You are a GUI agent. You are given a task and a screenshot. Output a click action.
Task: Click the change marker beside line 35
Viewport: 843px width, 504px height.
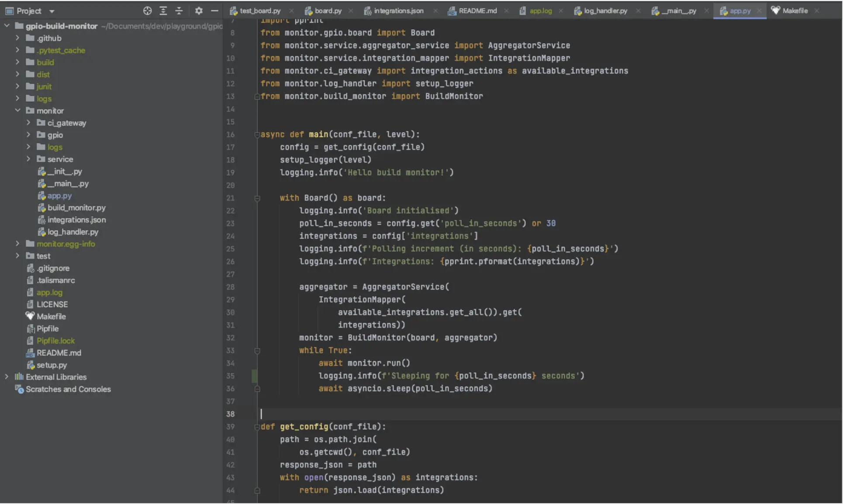pyautogui.click(x=254, y=376)
